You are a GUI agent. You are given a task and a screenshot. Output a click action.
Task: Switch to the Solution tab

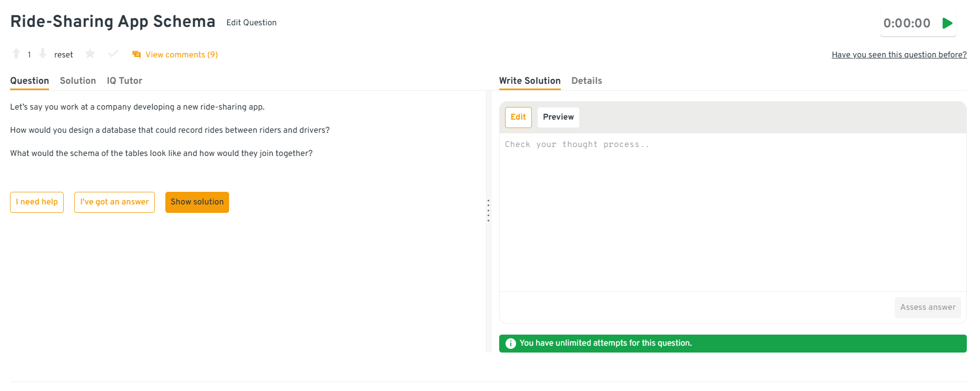coord(78,81)
